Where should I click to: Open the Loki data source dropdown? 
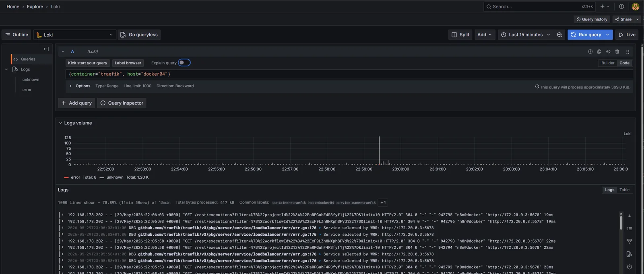coord(75,35)
